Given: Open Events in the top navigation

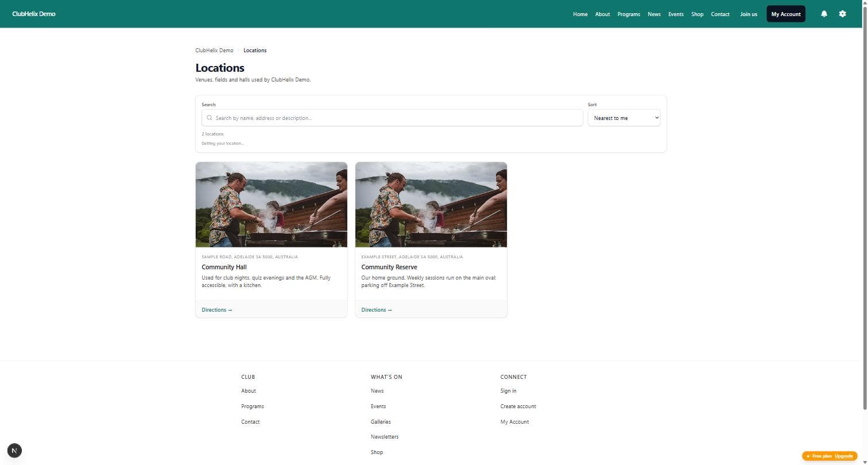Looking at the screenshot, I should point(676,14).
